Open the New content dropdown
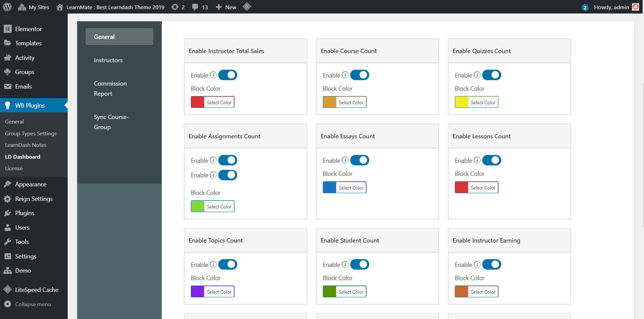 [x=226, y=7]
